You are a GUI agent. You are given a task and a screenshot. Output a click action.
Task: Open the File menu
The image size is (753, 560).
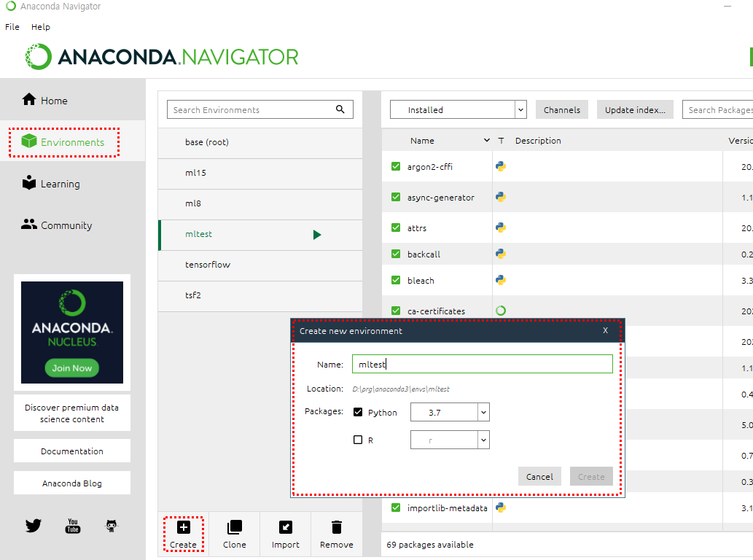pos(12,27)
